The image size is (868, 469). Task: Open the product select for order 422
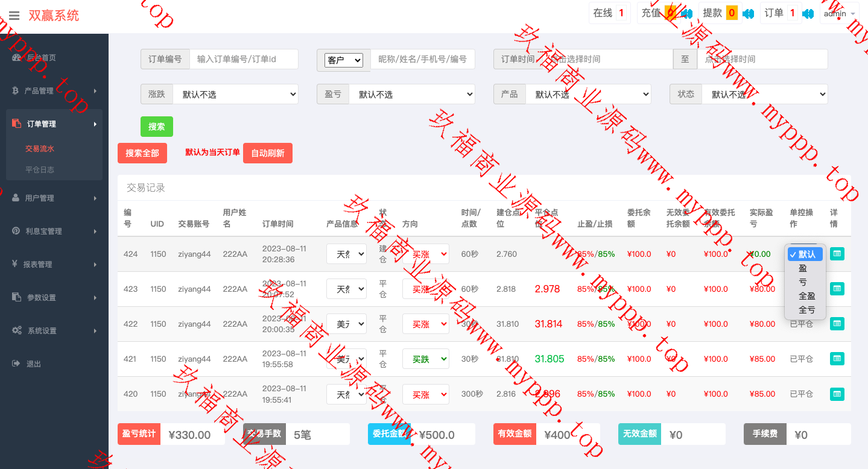346,324
